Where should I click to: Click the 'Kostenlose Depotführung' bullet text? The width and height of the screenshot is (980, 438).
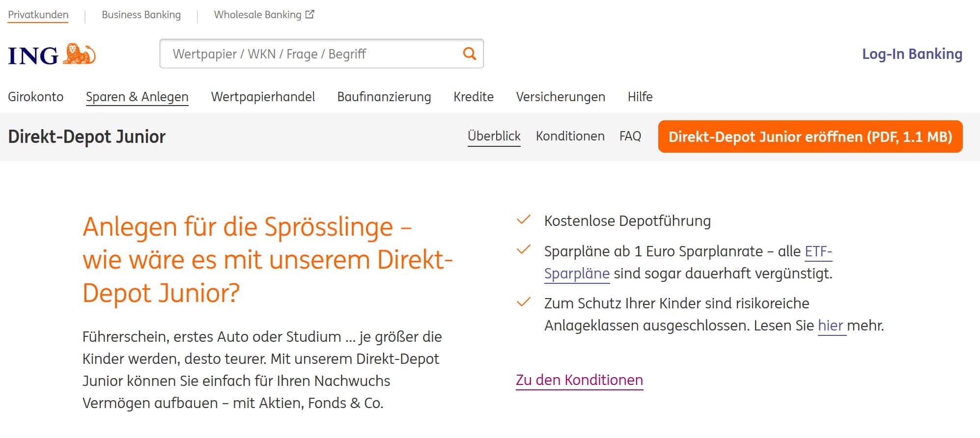tap(627, 221)
